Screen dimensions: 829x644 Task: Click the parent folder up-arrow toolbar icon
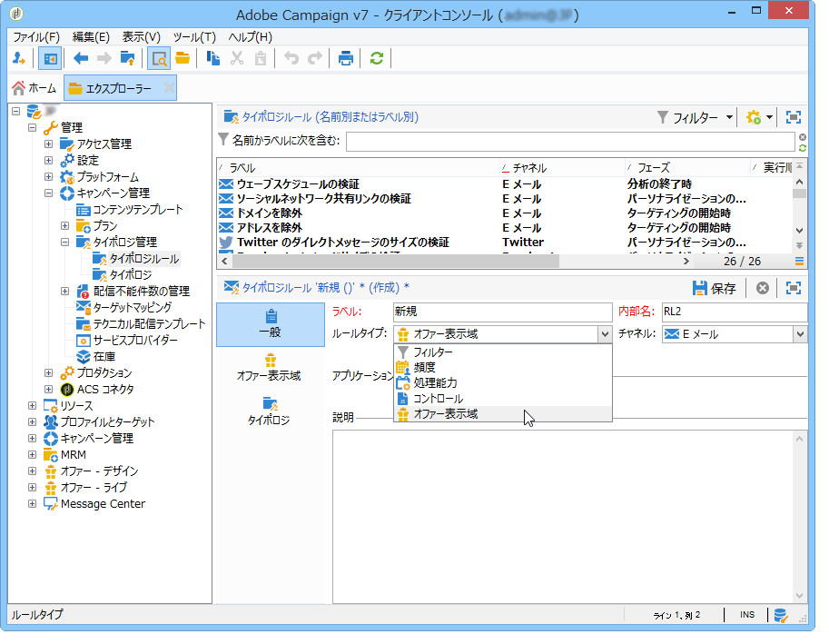127,58
